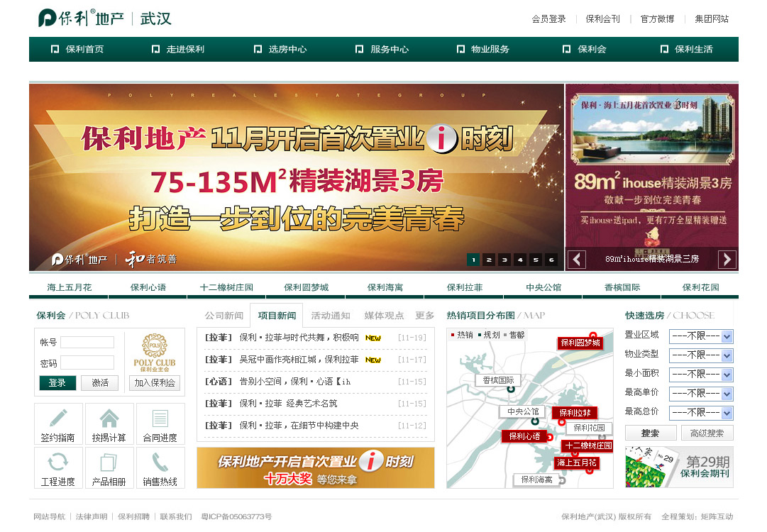Click previous arrow in side banner
The width and height of the screenshot is (767, 532).
[x=577, y=259]
